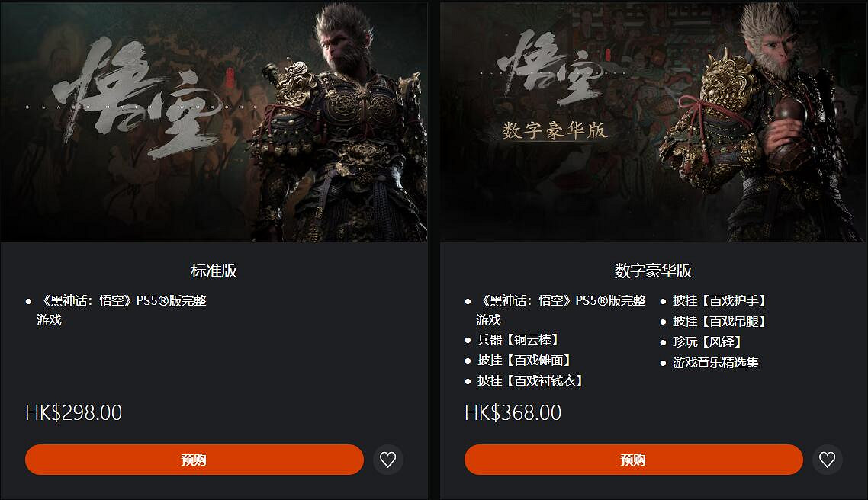Open the 数字豪华版 cover artwork
This screenshot has width=868, height=500.
coord(653,122)
